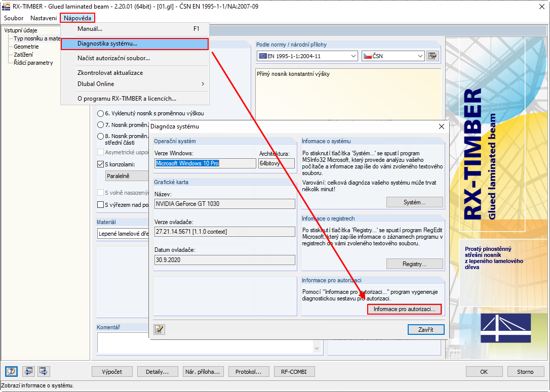Open O programu RX-TIMBER a licencích...
Screen dimensions: 550x392
pos(135,99)
